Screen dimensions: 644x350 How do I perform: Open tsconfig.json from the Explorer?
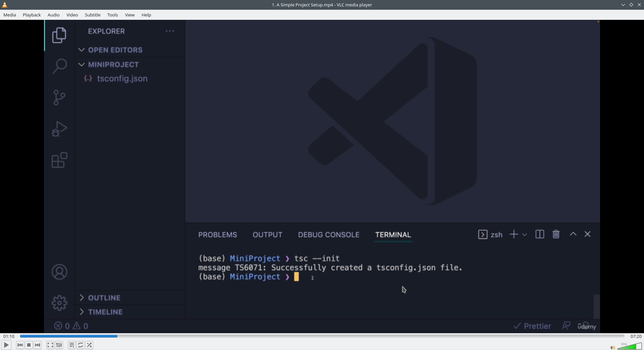tap(122, 79)
